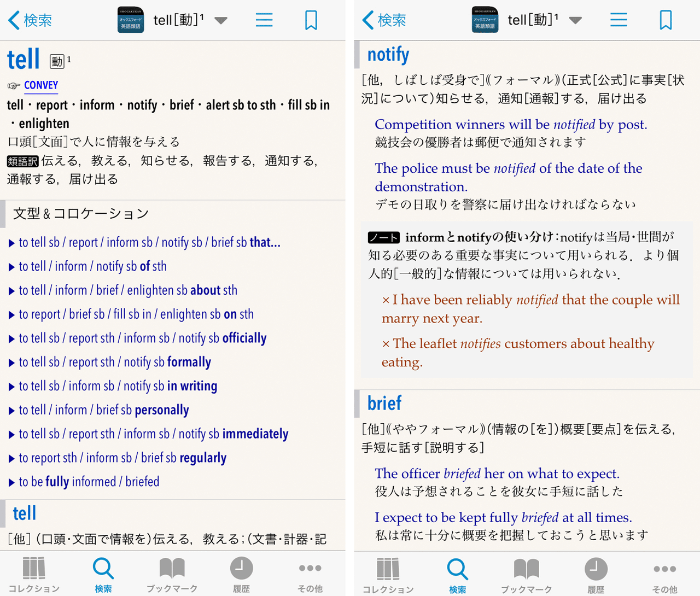The width and height of the screenshot is (700, 596).
Task: Expand the 'notify sb in writing' collocation row
Action: [113, 386]
